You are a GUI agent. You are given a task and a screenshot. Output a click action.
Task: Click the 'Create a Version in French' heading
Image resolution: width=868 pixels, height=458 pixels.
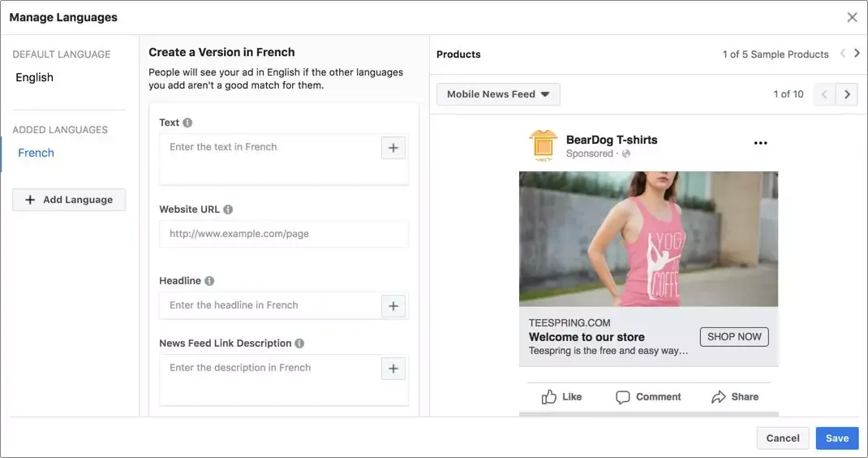[221, 52]
